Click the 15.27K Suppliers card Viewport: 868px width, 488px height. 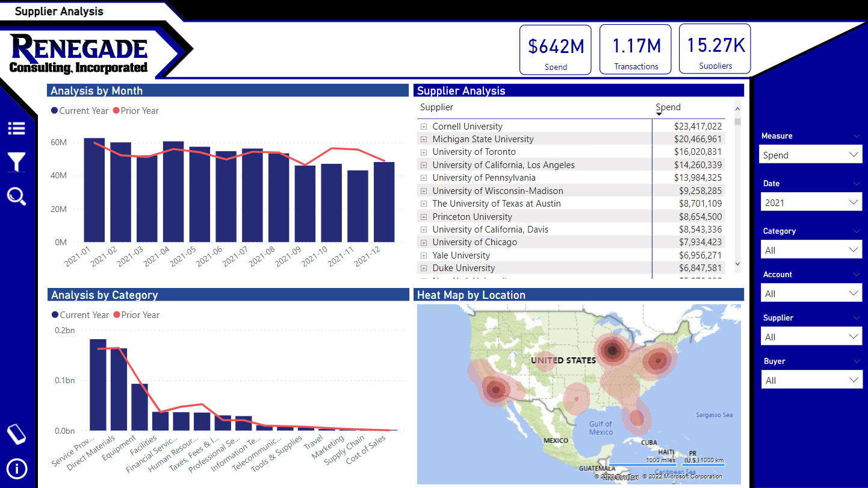point(715,49)
